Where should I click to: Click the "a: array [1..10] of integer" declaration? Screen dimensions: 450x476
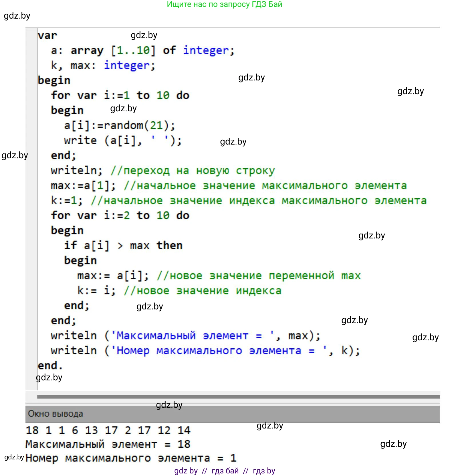(x=142, y=51)
